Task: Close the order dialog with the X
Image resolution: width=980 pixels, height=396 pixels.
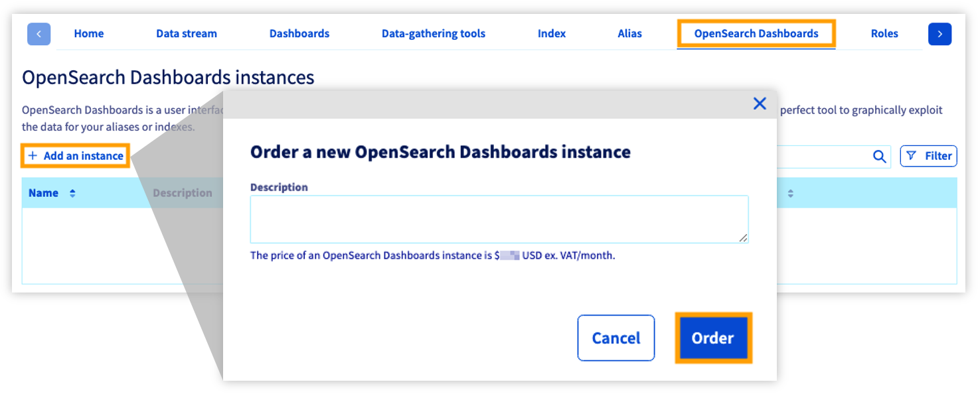Action: (760, 103)
